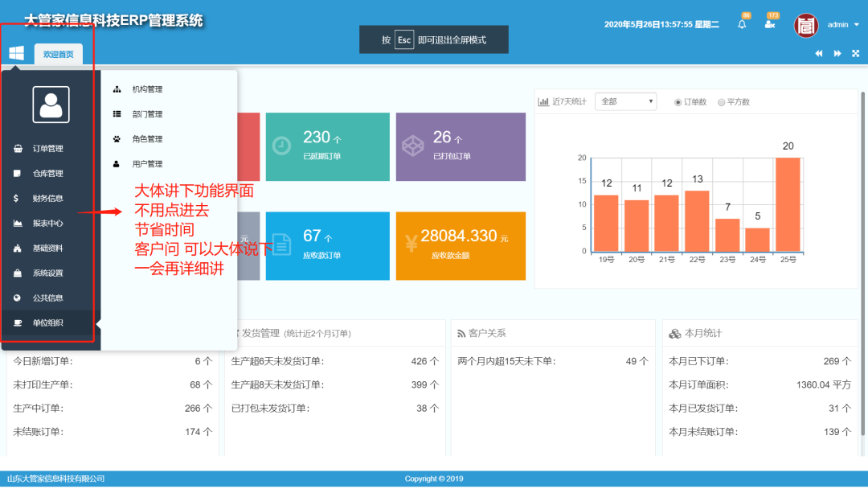
Task: Click the admin avatar image
Action: 806,25
